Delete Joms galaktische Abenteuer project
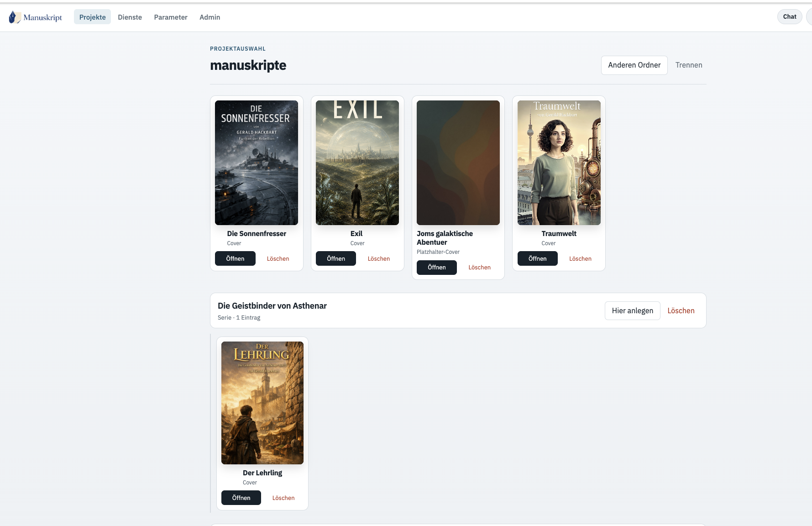Screen dimensions: 812x526 pyautogui.click(x=479, y=267)
